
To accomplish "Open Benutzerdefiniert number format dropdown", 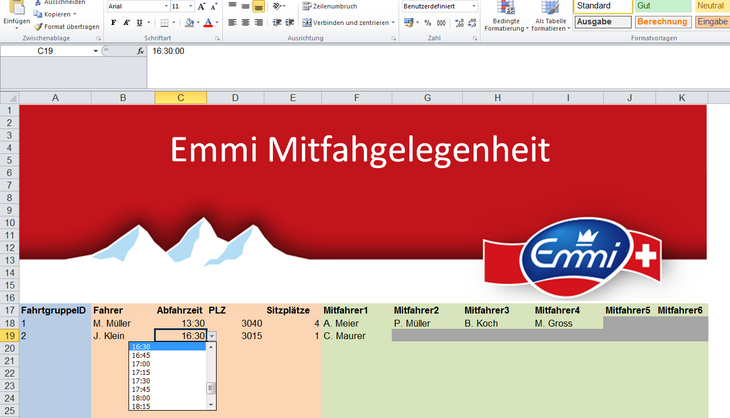I will [473, 7].
